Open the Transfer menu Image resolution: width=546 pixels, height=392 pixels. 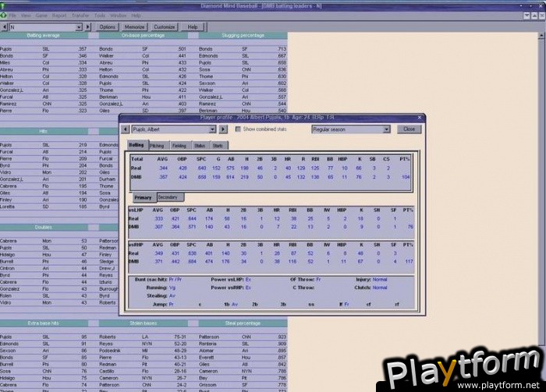[x=80, y=16]
